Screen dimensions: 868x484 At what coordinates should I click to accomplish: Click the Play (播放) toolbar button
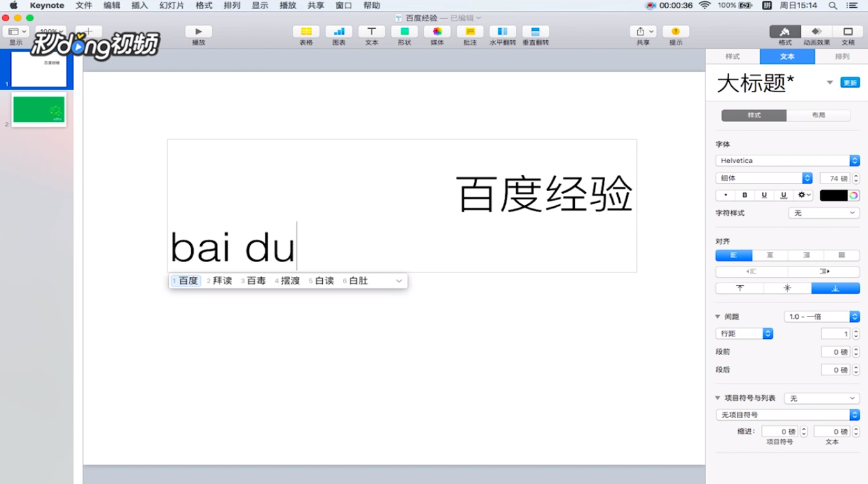tap(198, 31)
